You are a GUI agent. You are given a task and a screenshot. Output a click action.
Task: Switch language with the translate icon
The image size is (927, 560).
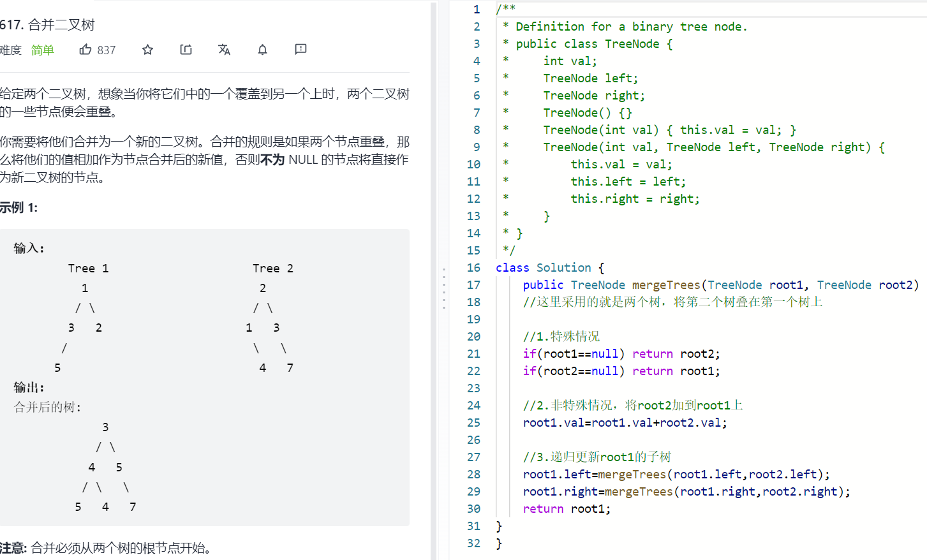click(224, 50)
